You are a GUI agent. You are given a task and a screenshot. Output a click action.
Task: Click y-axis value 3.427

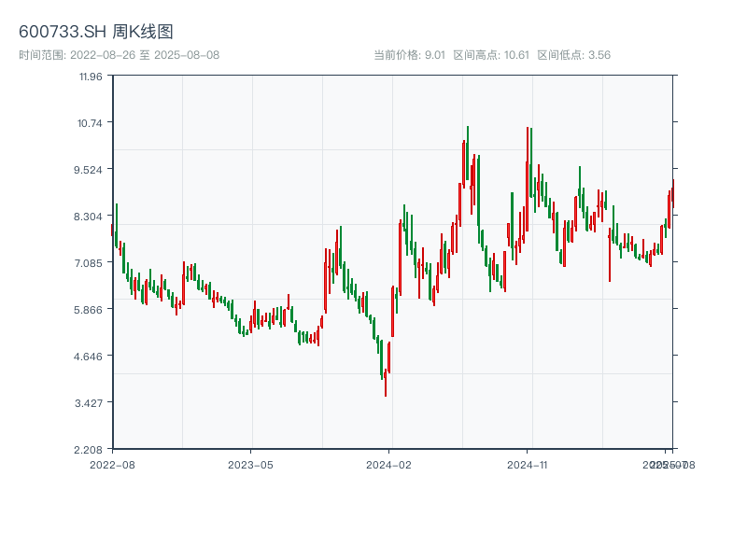pyautogui.click(x=89, y=403)
